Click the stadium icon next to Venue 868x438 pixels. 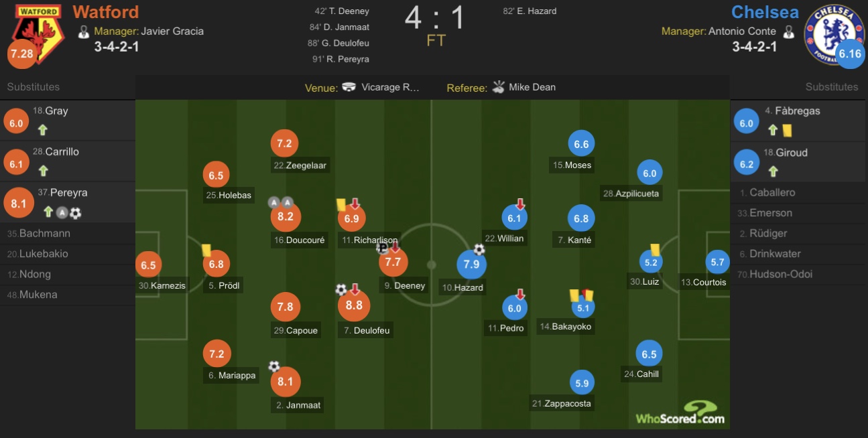pyautogui.click(x=349, y=87)
